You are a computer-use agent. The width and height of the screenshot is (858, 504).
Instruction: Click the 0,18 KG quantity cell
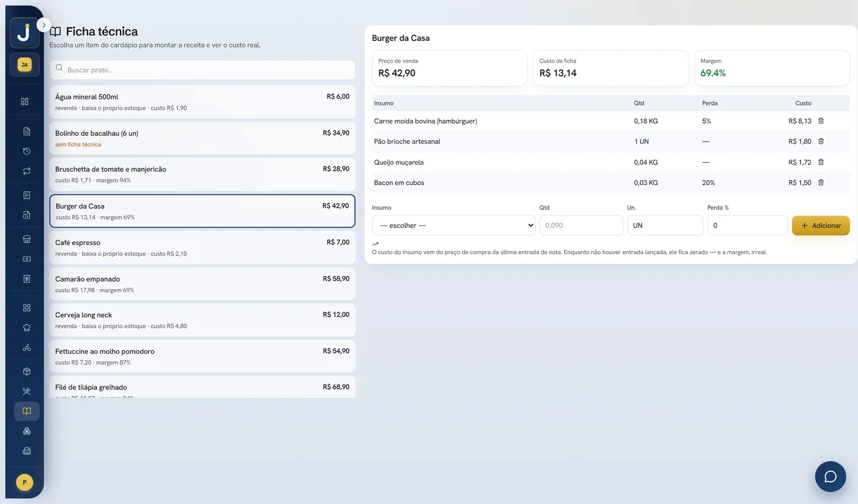coord(646,121)
